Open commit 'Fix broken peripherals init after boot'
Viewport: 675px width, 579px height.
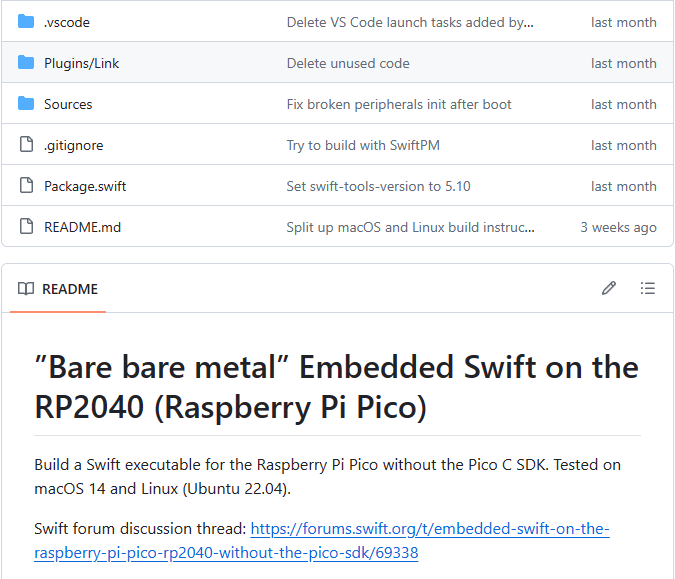click(399, 104)
